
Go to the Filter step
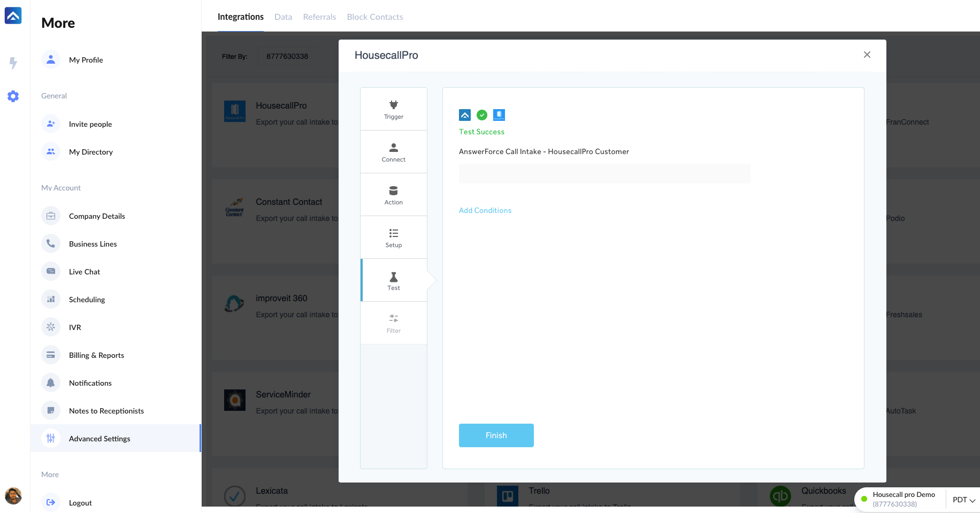click(x=394, y=323)
